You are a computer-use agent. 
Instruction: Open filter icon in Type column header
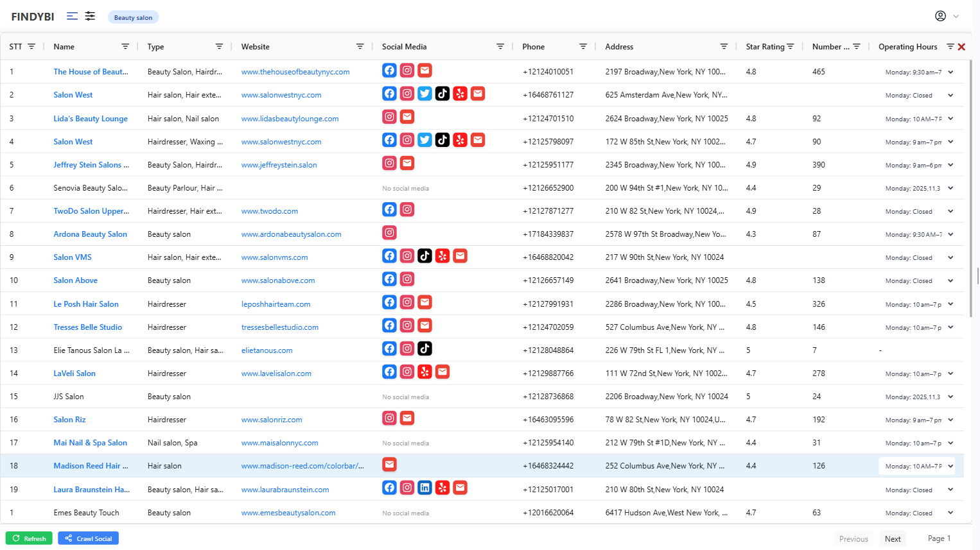pyautogui.click(x=219, y=47)
